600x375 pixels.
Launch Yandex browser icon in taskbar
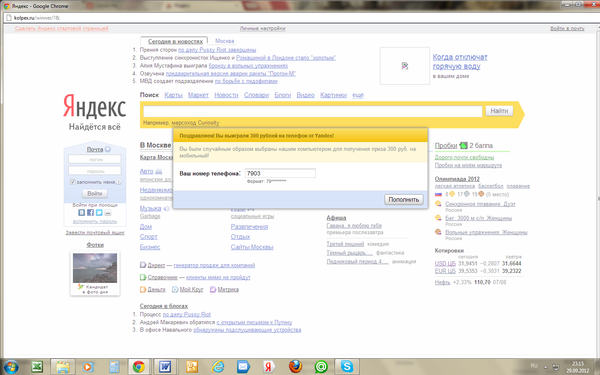[x=269, y=367]
